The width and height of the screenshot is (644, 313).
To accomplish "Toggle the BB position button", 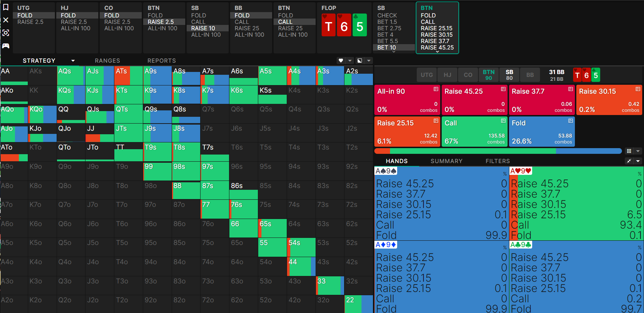I will [530, 75].
